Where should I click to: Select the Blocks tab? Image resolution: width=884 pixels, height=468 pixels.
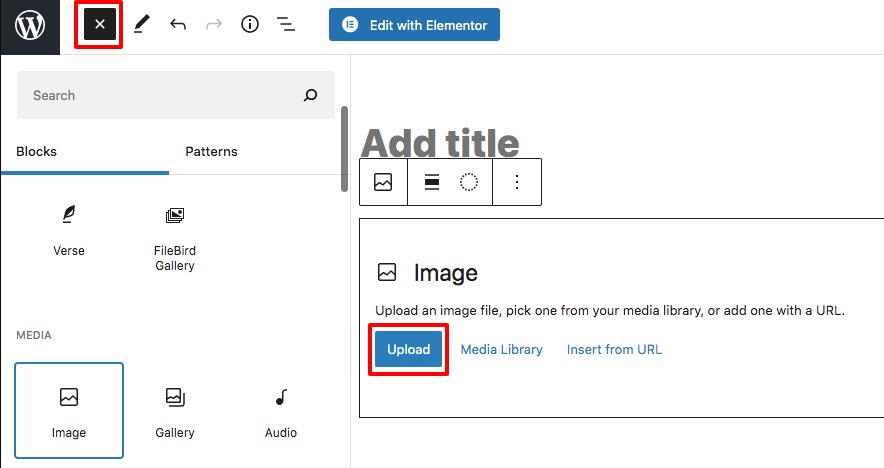point(37,152)
